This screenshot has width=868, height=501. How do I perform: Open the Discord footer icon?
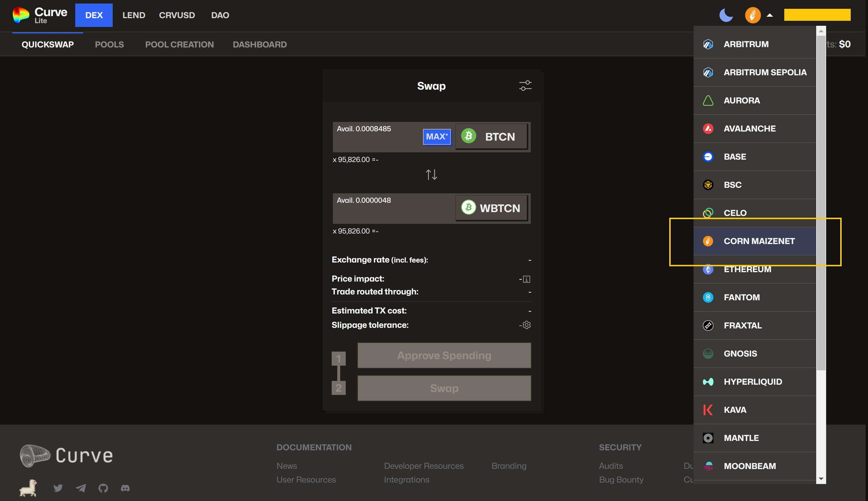126,488
